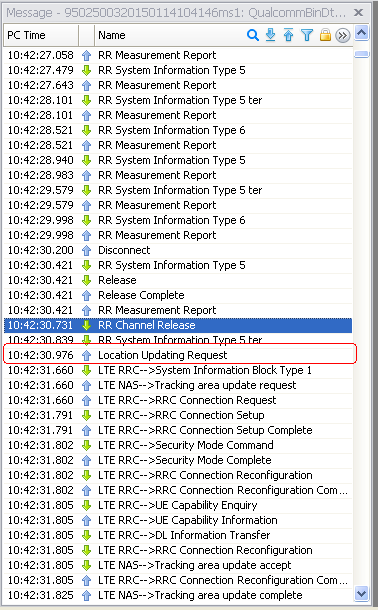Screen dimensions: 378x610
Task: Select the Disconnect message at 10:42:30.200
Action: (178, 250)
